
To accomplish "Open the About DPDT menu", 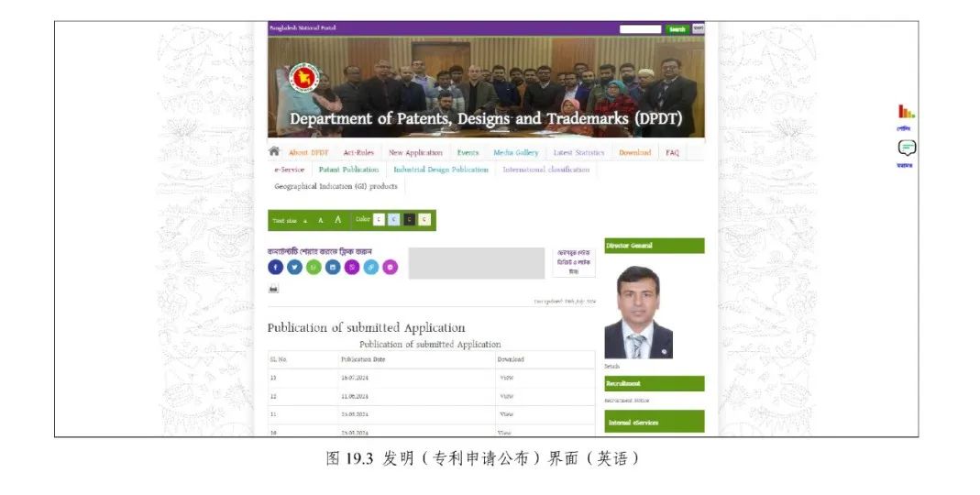I will 308,153.
